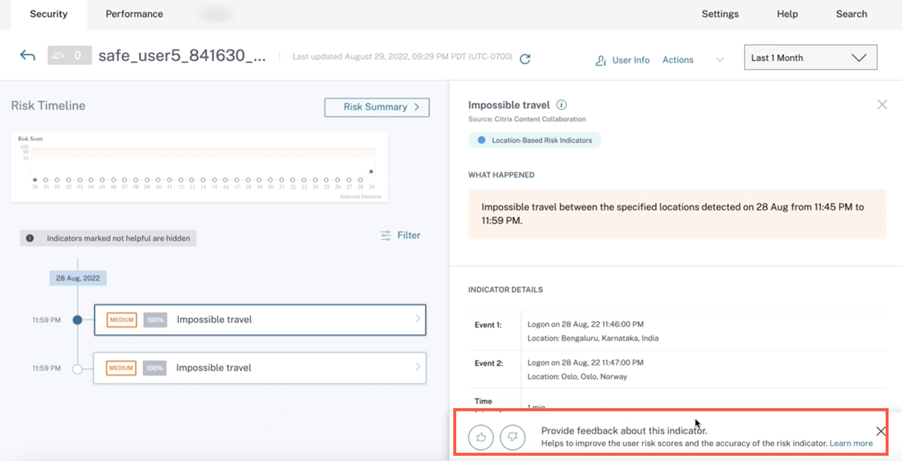Click the hollow timeline dot at 11:59 PM
This screenshot has width=902, height=461.
pos(77,369)
